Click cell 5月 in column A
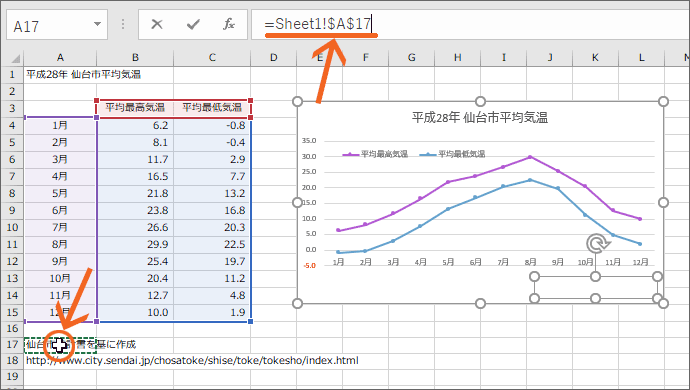The width and height of the screenshot is (690, 390). pos(60,193)
